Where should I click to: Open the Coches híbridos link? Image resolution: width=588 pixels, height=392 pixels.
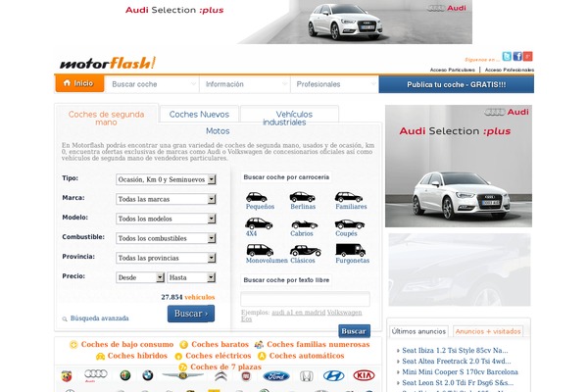[137, 355]
